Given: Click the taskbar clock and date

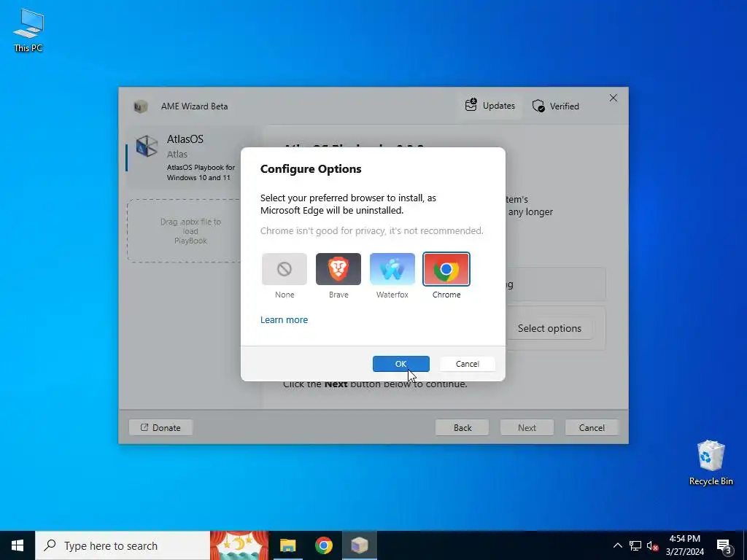Looking at the screenshot, I should 684,545.
